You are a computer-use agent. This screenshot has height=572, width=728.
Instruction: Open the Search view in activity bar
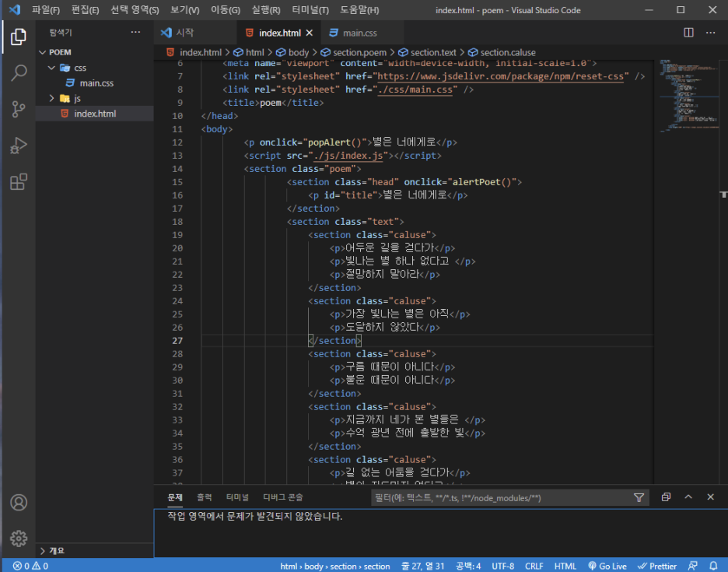tap(19, 73)
